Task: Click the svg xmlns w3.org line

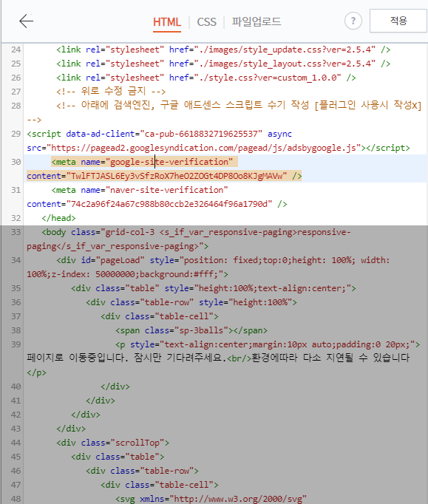Action: point(211,499)
